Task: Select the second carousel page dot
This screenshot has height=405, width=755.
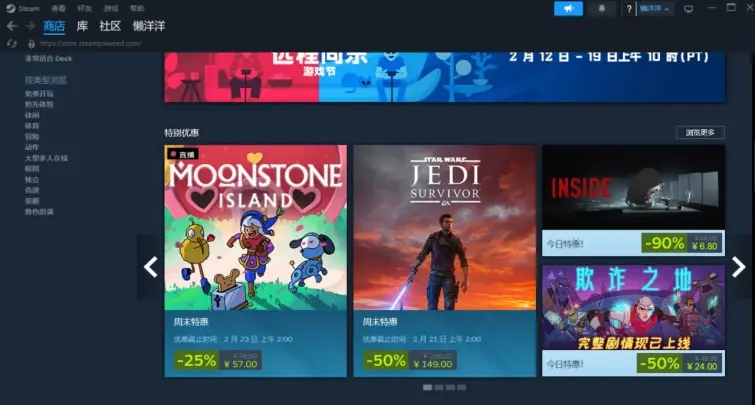Action: coord(439,387)
